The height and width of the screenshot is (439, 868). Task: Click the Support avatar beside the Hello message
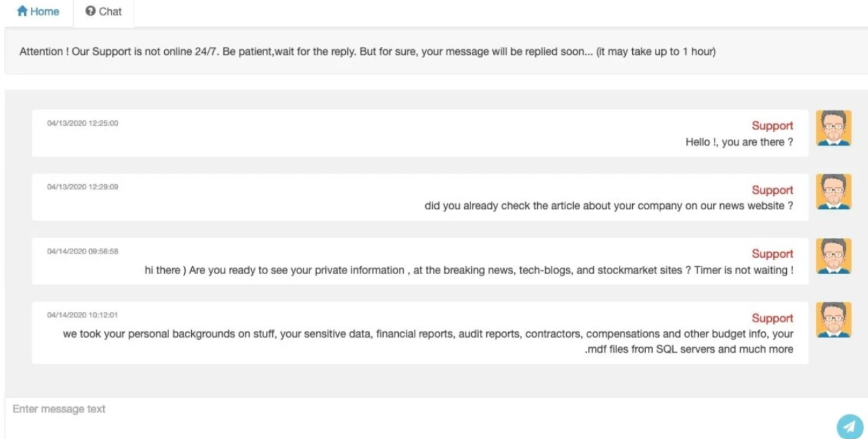coord(833,128)
